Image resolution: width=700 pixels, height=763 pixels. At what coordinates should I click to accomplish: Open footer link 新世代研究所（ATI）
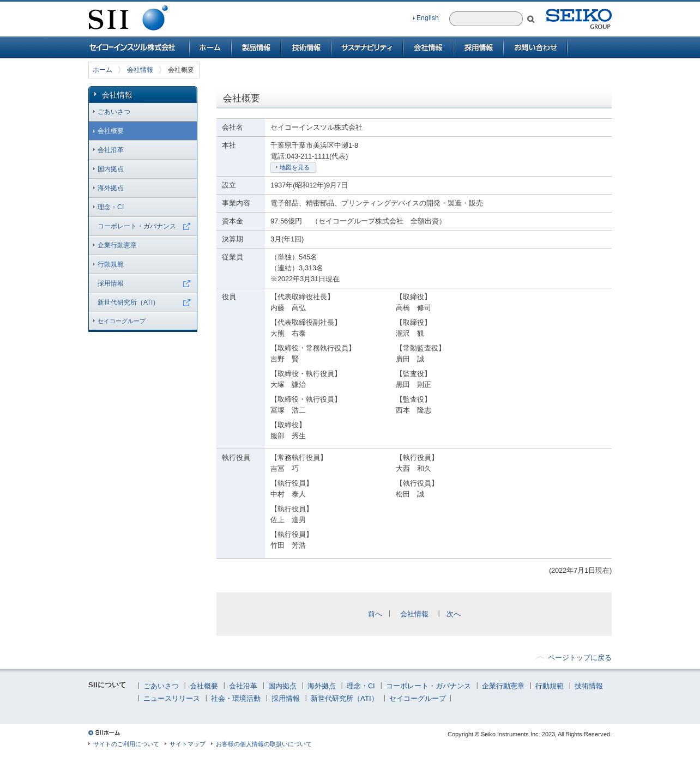(345, 699)
